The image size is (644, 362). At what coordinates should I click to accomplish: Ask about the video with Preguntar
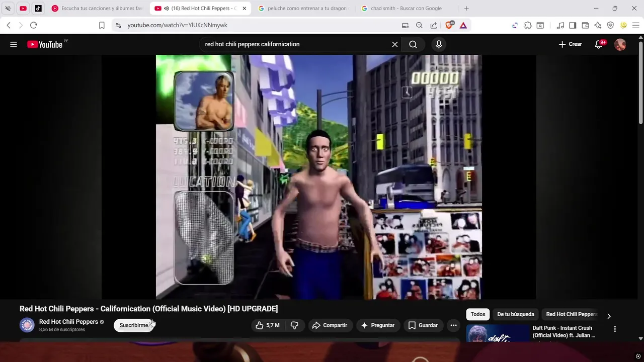[378, 325]
